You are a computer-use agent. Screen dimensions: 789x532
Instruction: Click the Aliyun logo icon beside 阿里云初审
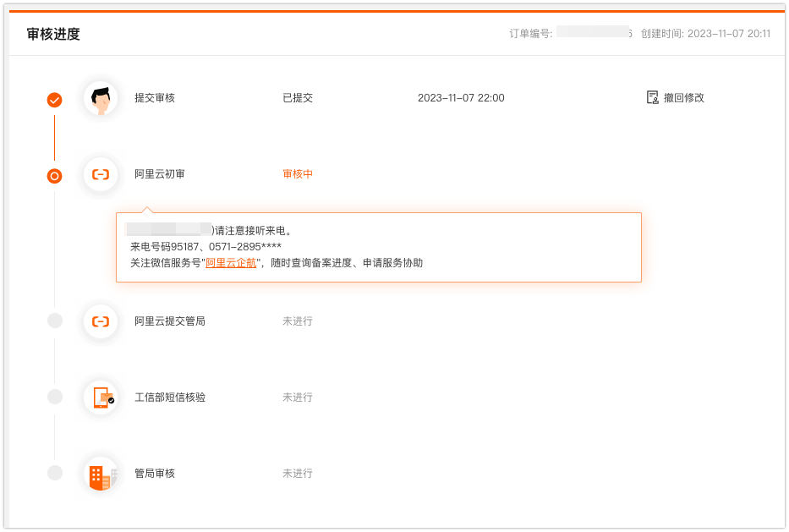(101, 174)
